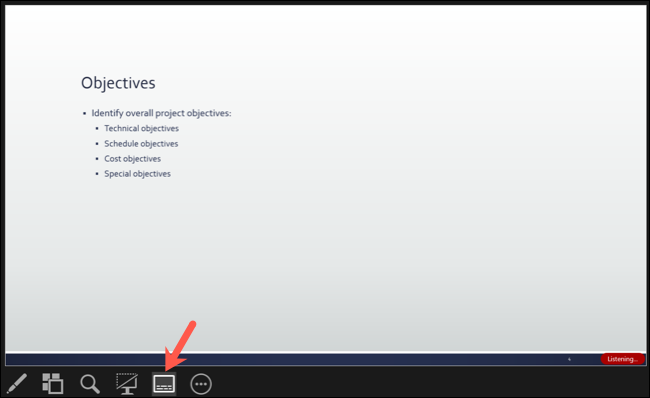This screenshot has height=398, width=650.
Task: Click the bullet marker before Technical objectives
Action: [x=97, y=129]
